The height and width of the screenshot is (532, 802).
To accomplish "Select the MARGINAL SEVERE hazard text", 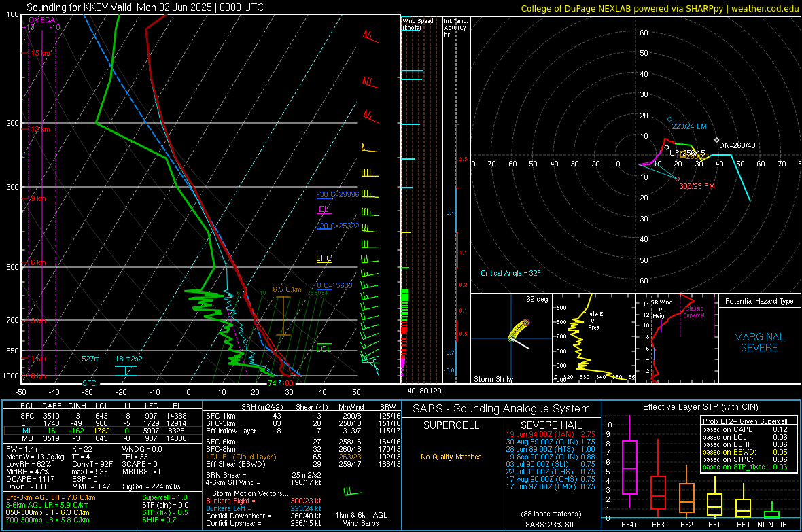I will 759,342.
